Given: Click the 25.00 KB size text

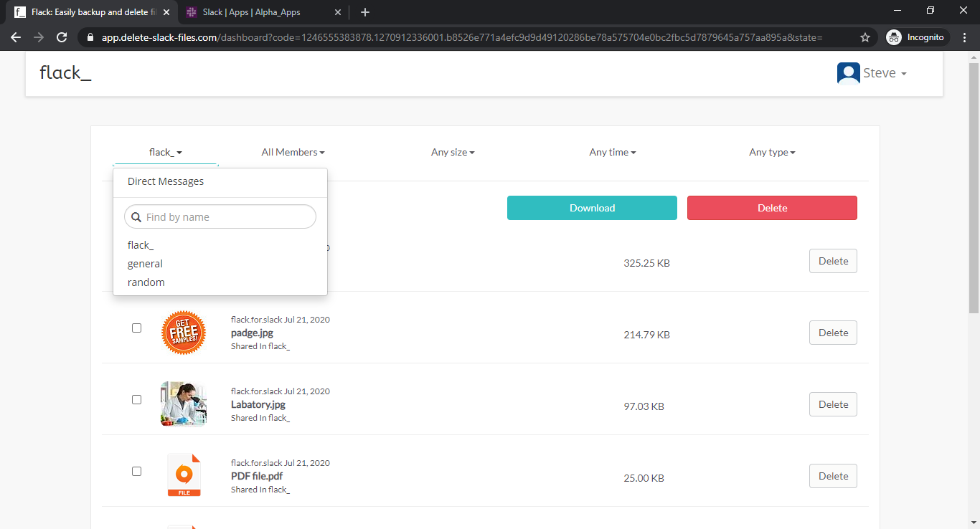Looking at the screenshot, I should click(x=644, y=478).
